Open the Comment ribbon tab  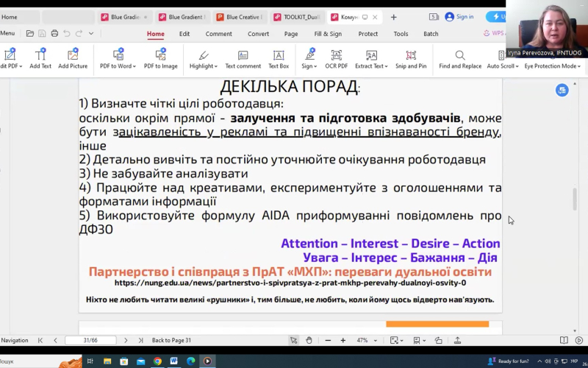218,34
